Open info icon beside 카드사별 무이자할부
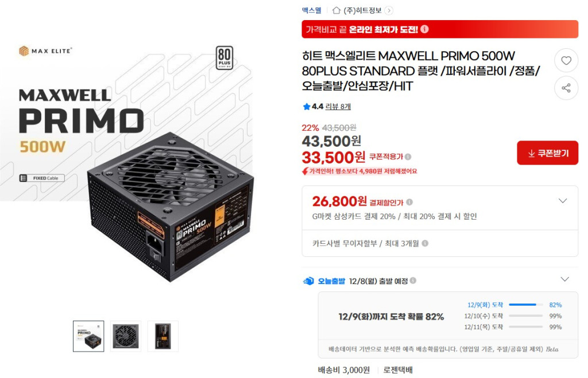The width and height of the screenshot is (588, 378). tap(425, 244)
